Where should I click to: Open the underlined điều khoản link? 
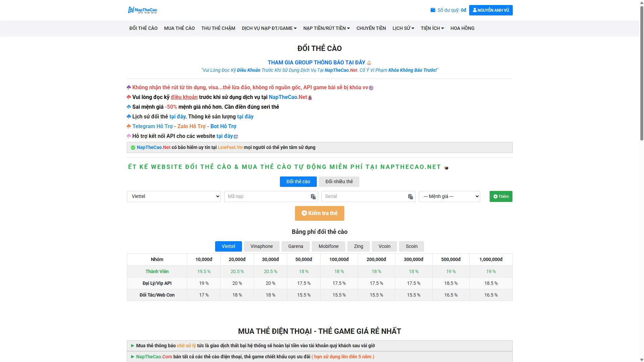pyautogui.click(x=184, y=97)
